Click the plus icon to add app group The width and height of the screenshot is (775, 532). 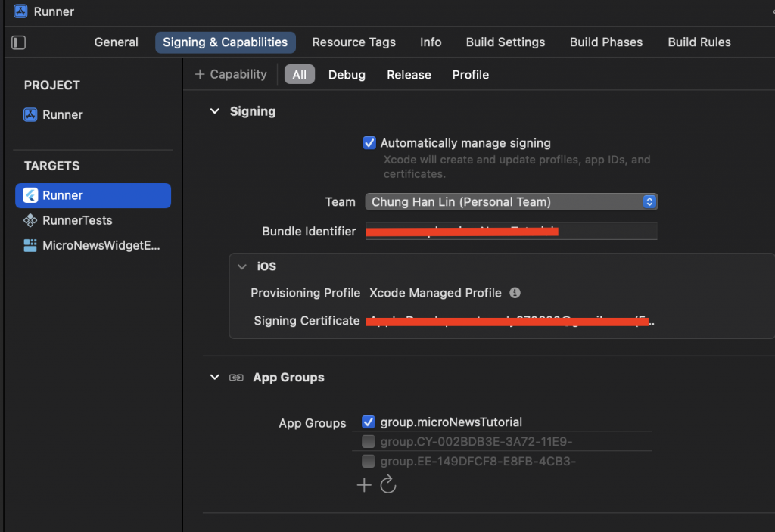(x=364, y=485)
